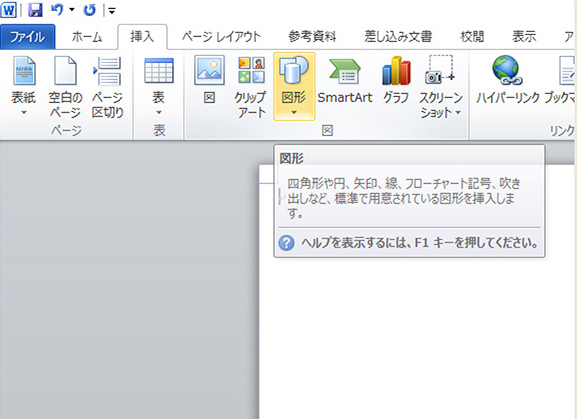Switch to the ページ レイアウト tab
The width and height of the screenshot is (577, 419).
pos(221,36)
